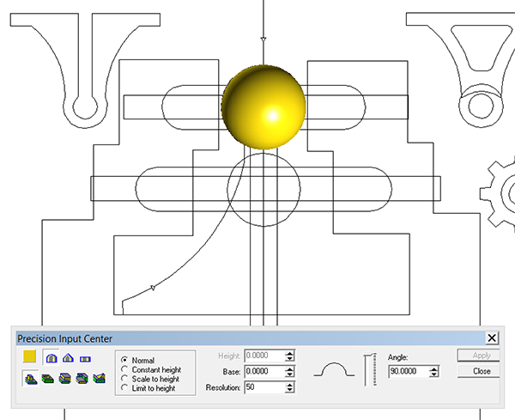Decrease Base value with down arrow

[289, 374]
